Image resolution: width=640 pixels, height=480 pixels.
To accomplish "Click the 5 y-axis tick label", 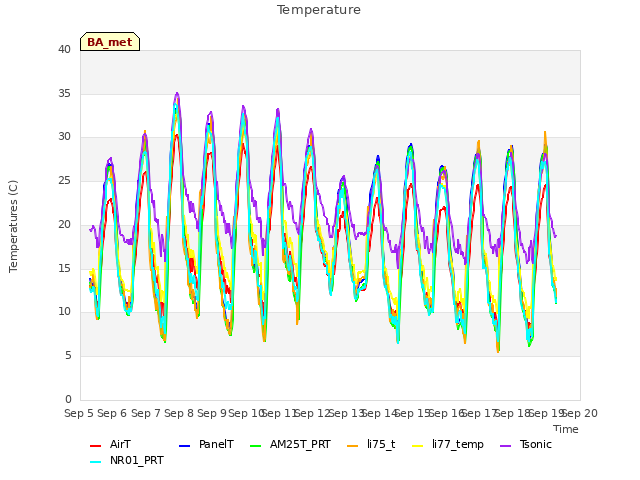I will point(68,356).
